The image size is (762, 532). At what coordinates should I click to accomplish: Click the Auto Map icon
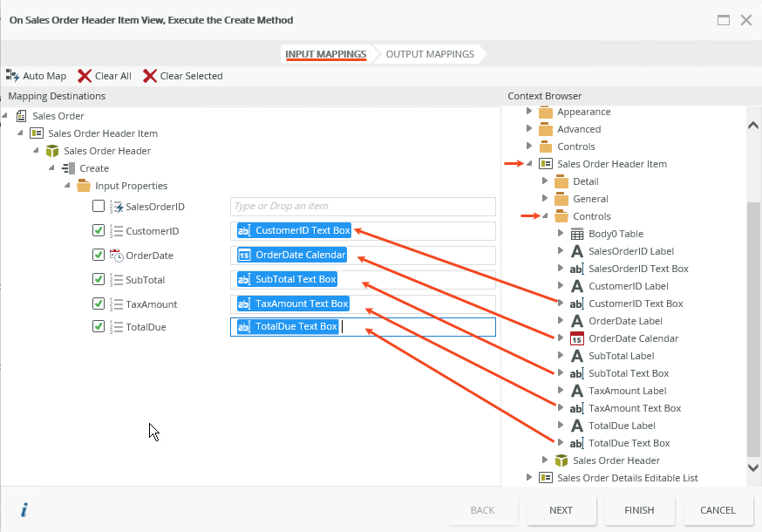(13, 76)
